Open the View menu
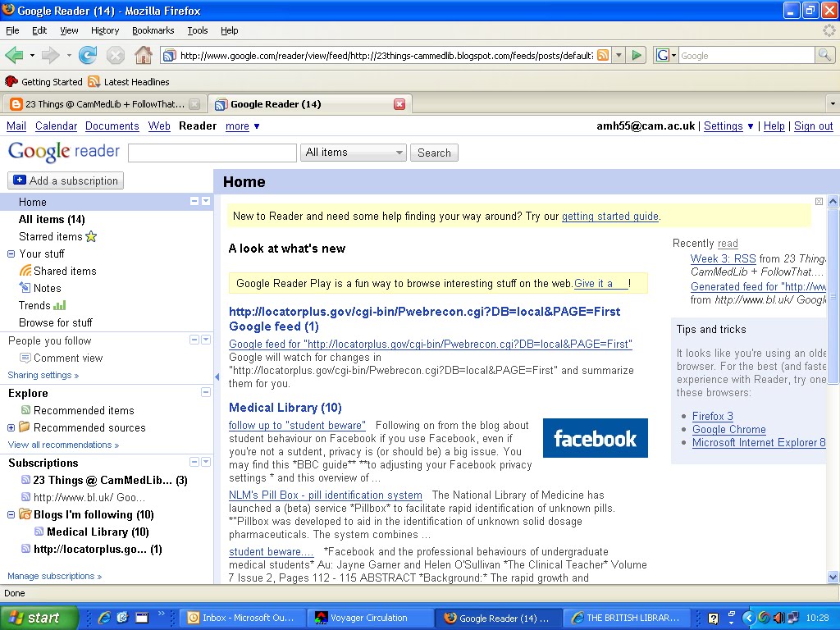Screen dimensions: 840x630 pyautogui.click(x=69, y=30)
